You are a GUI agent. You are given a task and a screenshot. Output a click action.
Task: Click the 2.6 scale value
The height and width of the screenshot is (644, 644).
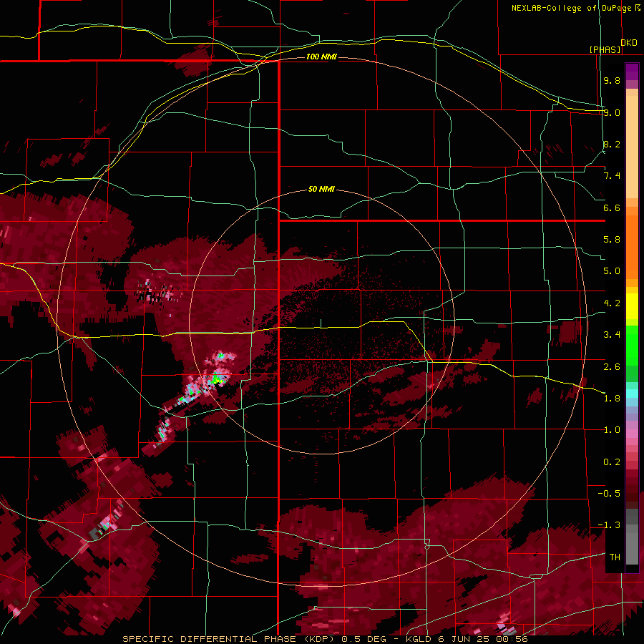pos(612,366)
